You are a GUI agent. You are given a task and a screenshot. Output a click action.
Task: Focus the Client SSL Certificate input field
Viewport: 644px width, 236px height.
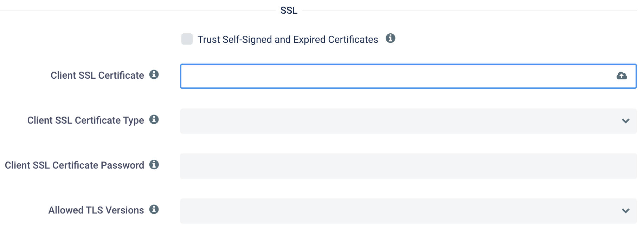point(408,76)
